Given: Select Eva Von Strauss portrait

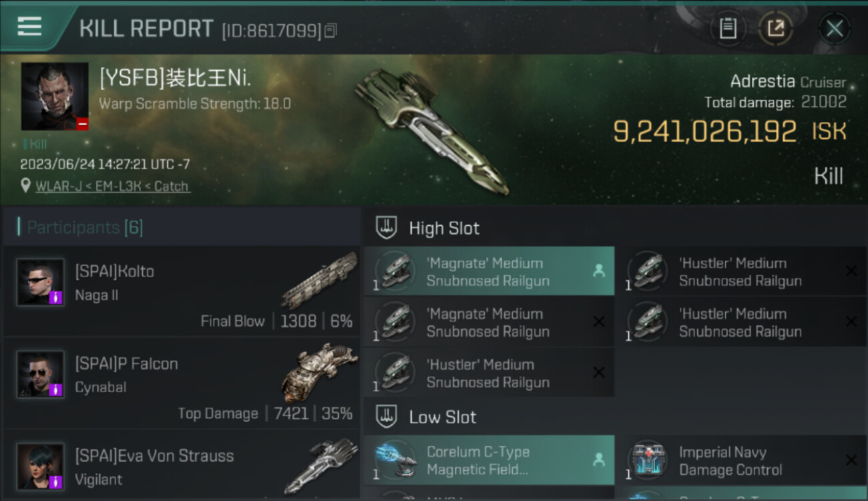Looking at the screenshot, I should (41, 466).
